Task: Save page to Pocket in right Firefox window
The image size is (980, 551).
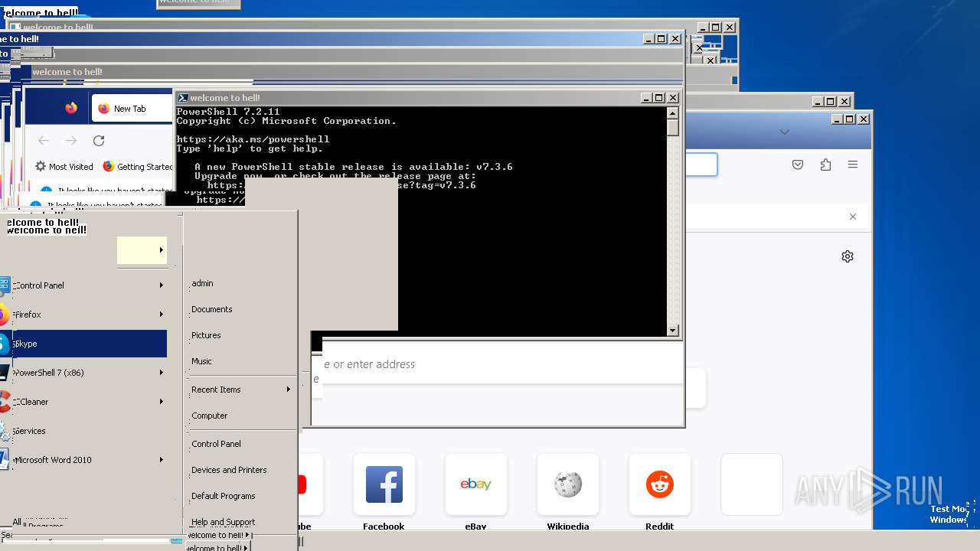Action: pyautogui.click(x=798, y=165)
